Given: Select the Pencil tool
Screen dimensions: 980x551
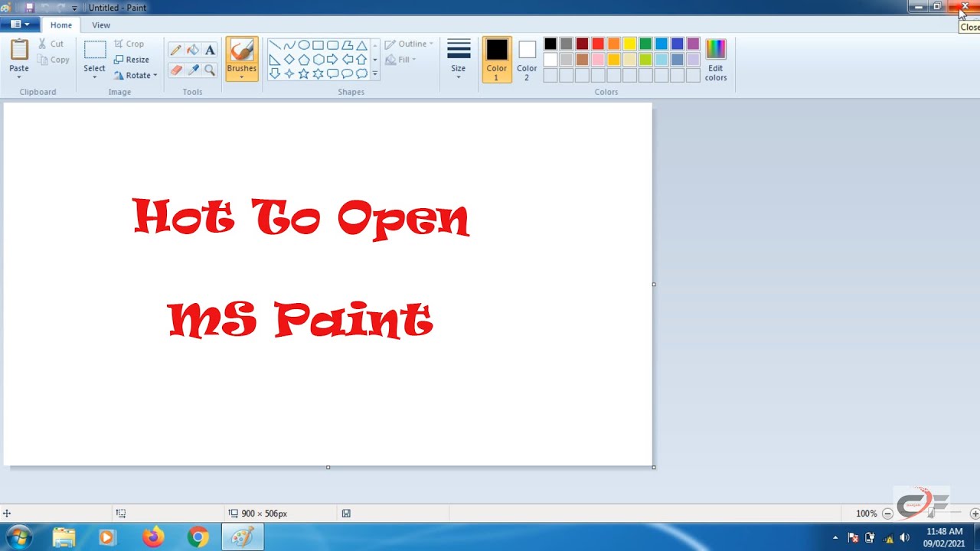Looking at the screenshot, I should coord(175,50).
